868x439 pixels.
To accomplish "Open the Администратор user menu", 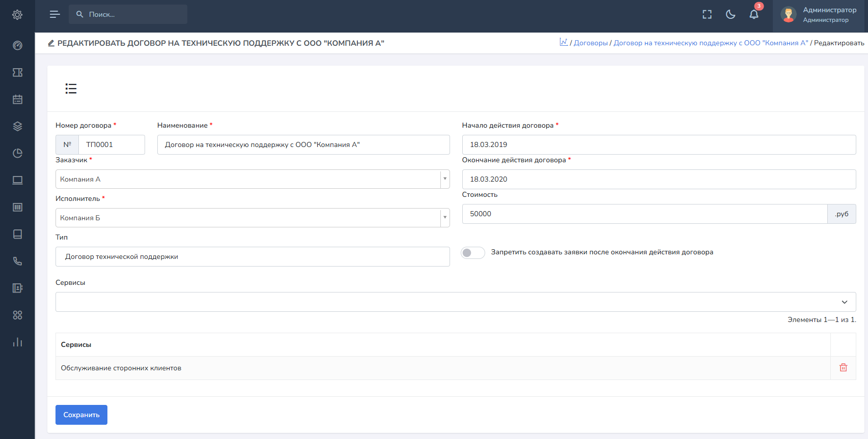I will pos(820,15).
